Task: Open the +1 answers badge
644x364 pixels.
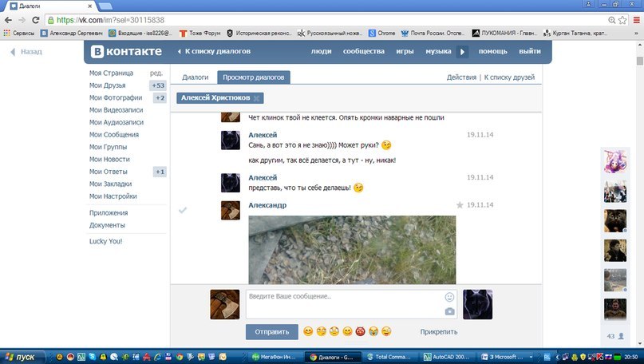Action: coord(160,172)
